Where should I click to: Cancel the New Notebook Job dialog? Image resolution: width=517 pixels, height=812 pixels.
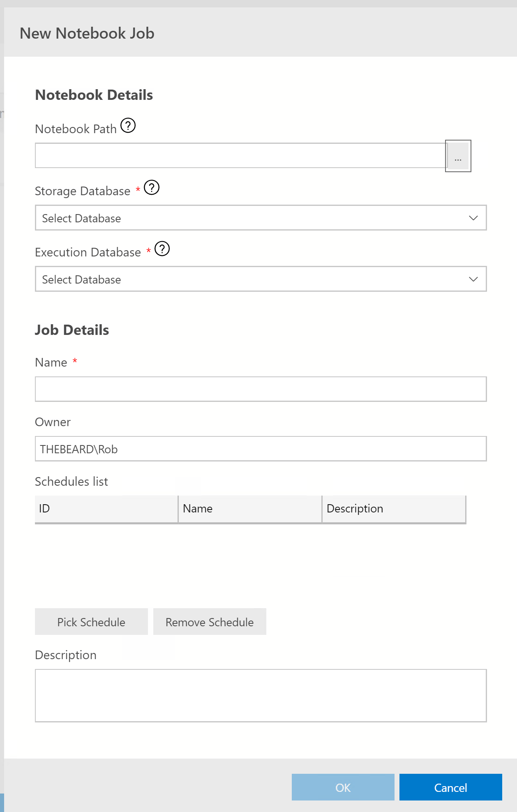pos(450,787)
